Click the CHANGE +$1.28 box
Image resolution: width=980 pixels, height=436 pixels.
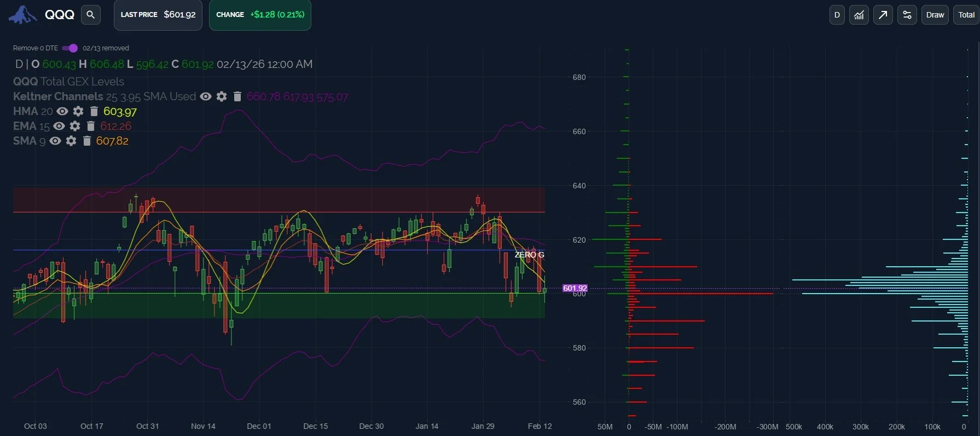click(260, 15)
